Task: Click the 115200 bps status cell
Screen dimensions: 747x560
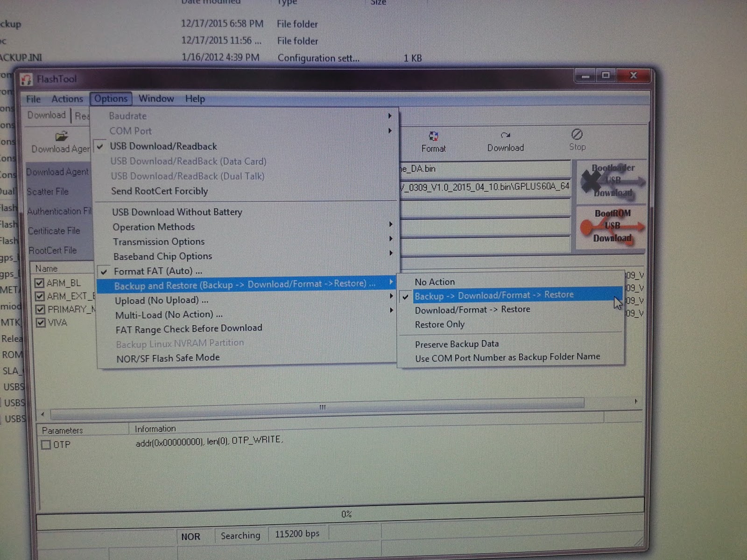Action: pyautogui.click(x=297, y=534)
